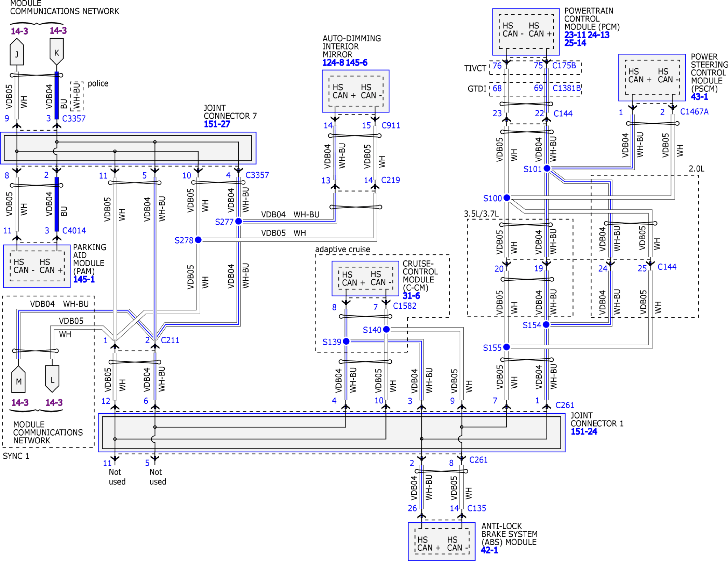728x561 pixels.
Task: Open the 25-14 PCM page reference
Action: point(575,43)
